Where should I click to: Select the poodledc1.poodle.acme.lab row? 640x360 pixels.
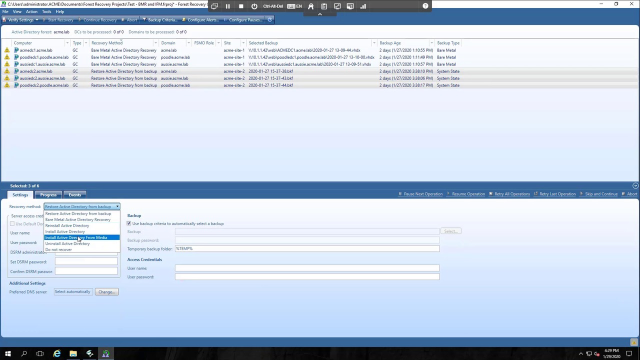pos(320,57)
